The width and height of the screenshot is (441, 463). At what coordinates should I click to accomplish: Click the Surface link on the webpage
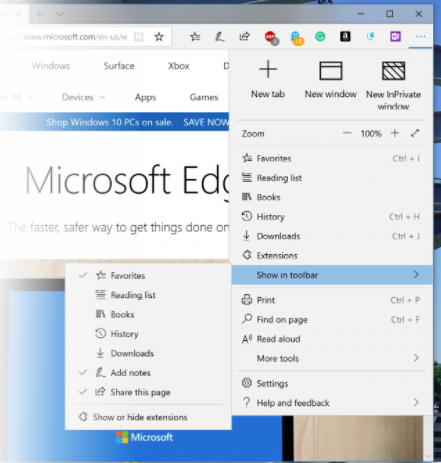pos(119,66)
